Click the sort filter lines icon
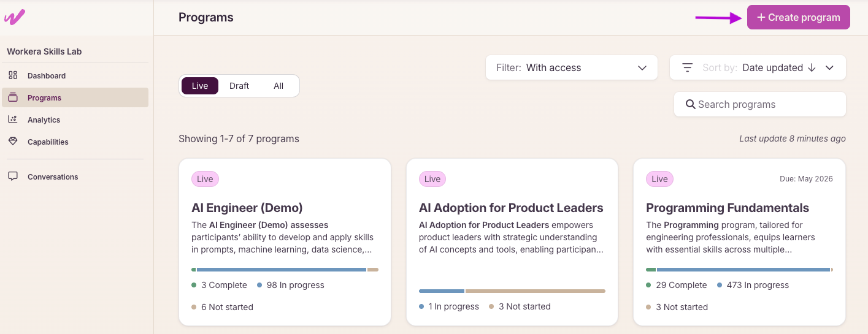The height and width of the screenshot is (334, 868). [x=688, y=67]
